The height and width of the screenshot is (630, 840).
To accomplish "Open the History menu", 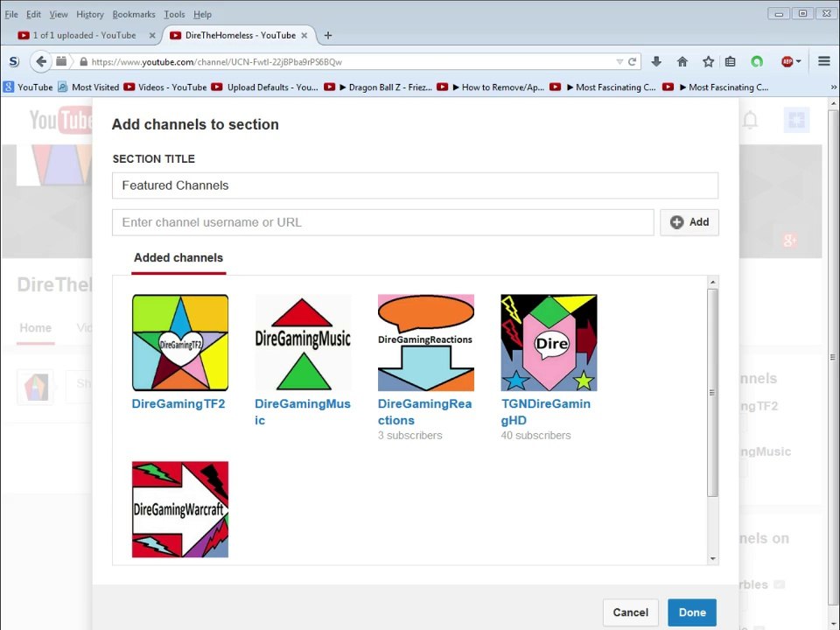I will point(89,15).
